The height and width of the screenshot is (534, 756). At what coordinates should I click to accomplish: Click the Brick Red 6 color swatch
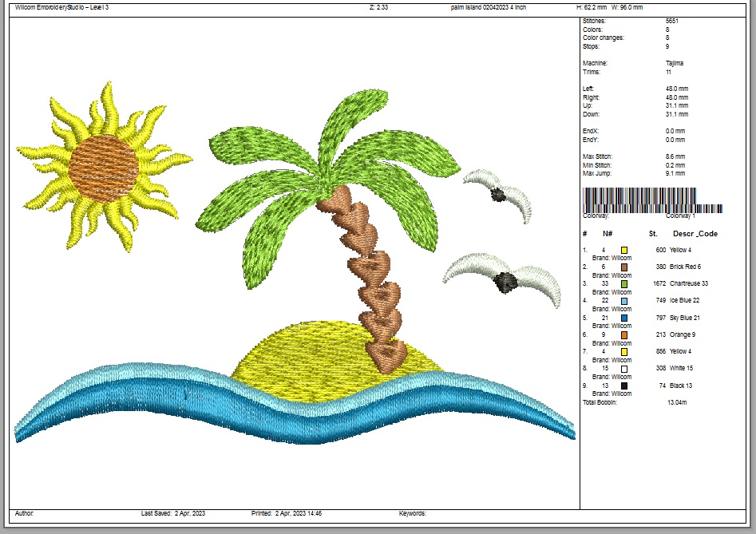point(623,267)
